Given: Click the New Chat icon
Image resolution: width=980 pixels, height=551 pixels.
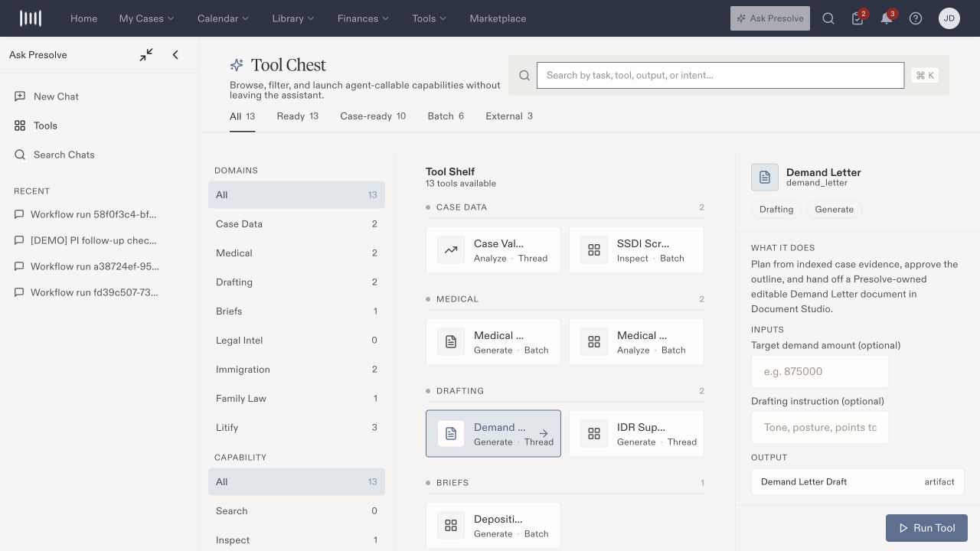Looking at the screenshot, I should click(20, 96).
